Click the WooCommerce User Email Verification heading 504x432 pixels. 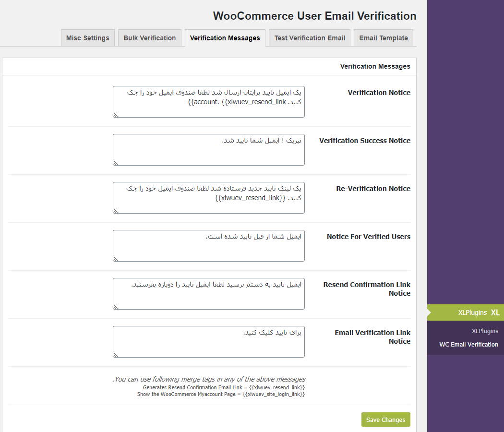(315, 16)
